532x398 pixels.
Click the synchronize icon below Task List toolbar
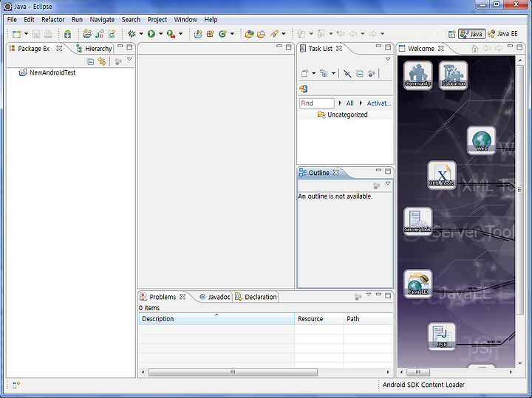304,89
